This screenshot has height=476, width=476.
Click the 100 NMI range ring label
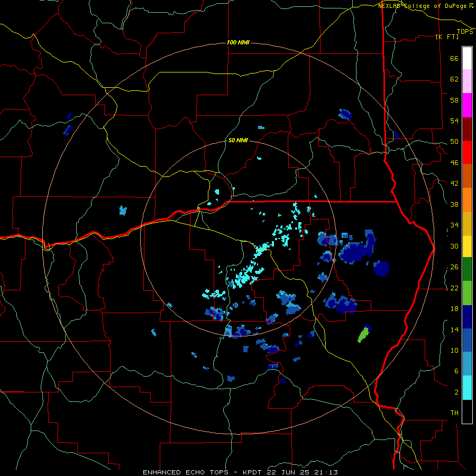point(238,42)
